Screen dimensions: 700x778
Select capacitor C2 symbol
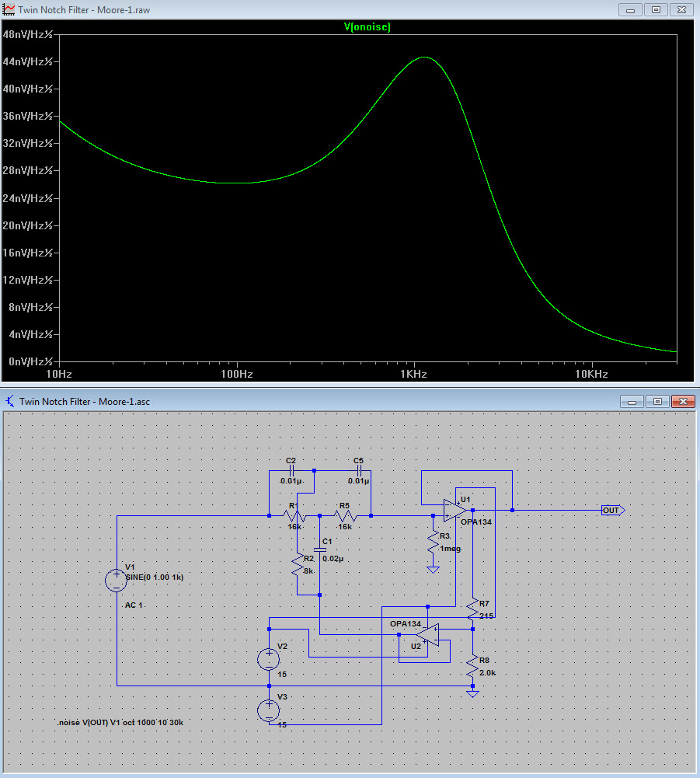point(291,470)
